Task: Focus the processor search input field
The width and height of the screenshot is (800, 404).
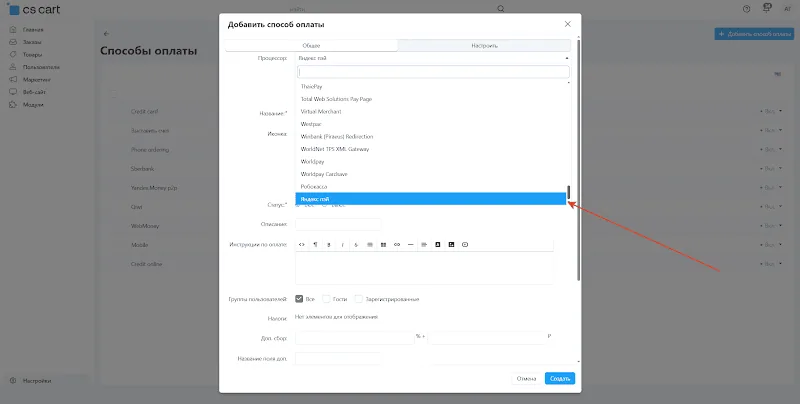Action: [x=433, y=71]
